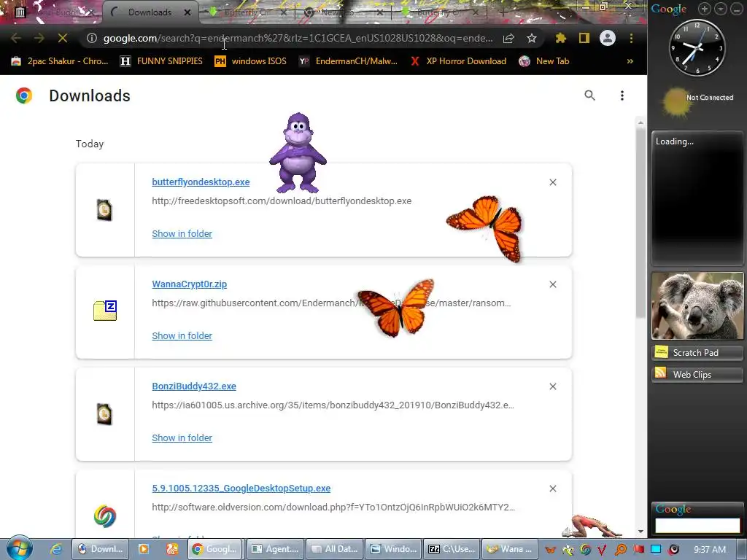The image size is (747, 560).
Task: Open the New Tab bookmark
Action: 544,61
